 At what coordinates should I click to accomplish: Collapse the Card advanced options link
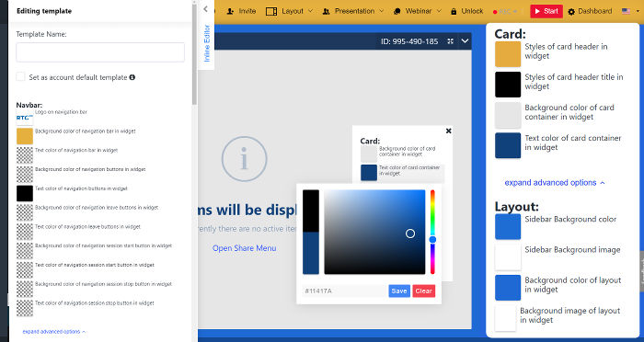[555, 183]
